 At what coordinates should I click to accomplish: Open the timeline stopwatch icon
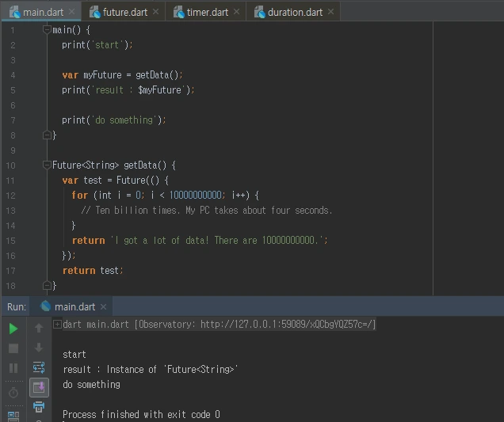(x=13, y=393)
